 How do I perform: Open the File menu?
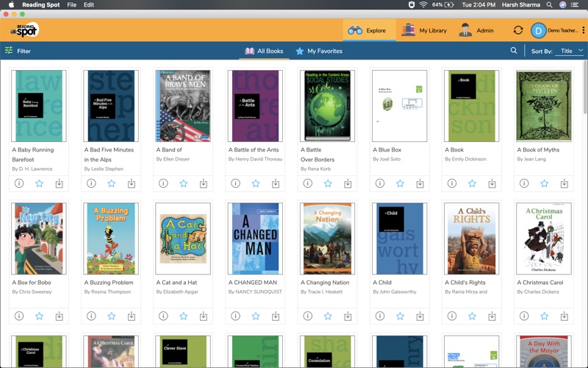coord(71,4)
